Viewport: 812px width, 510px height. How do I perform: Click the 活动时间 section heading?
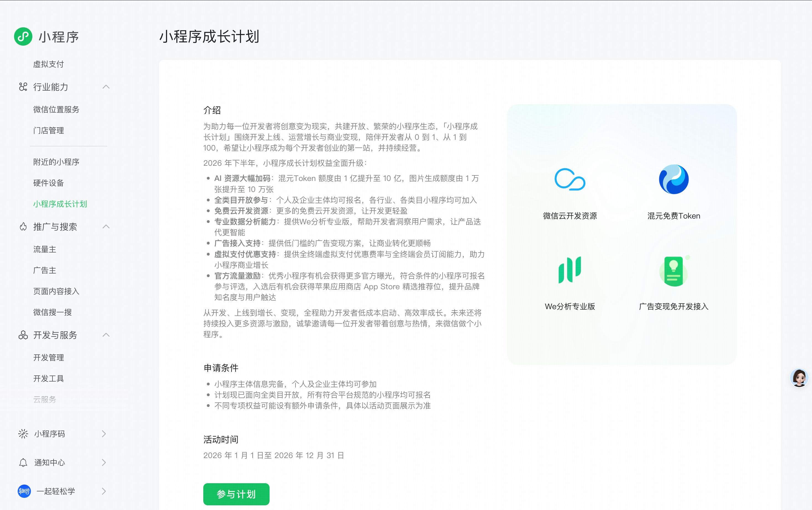(x=221, y=440)
